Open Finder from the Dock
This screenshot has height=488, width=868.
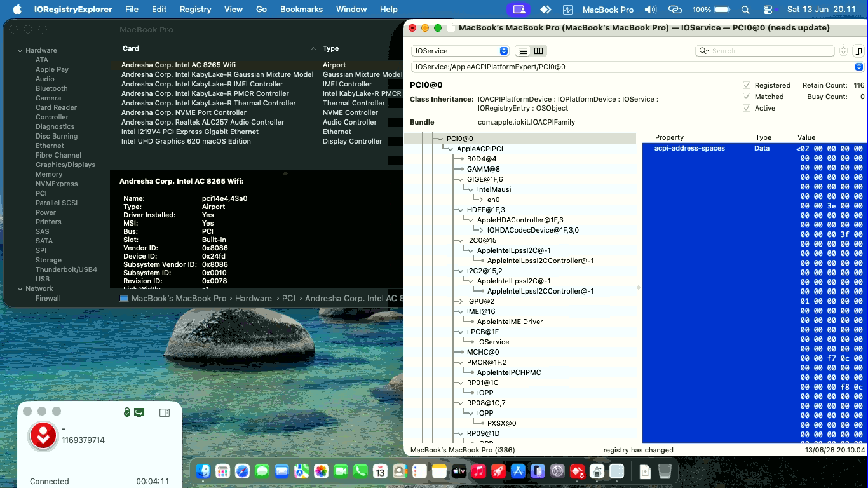[x=203, y=471]
